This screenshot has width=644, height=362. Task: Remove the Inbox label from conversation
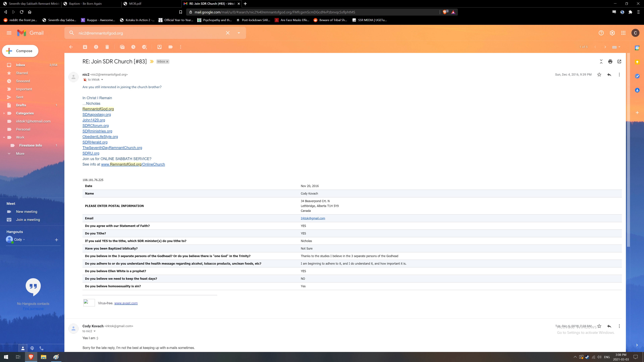click(x=167, y=62)
